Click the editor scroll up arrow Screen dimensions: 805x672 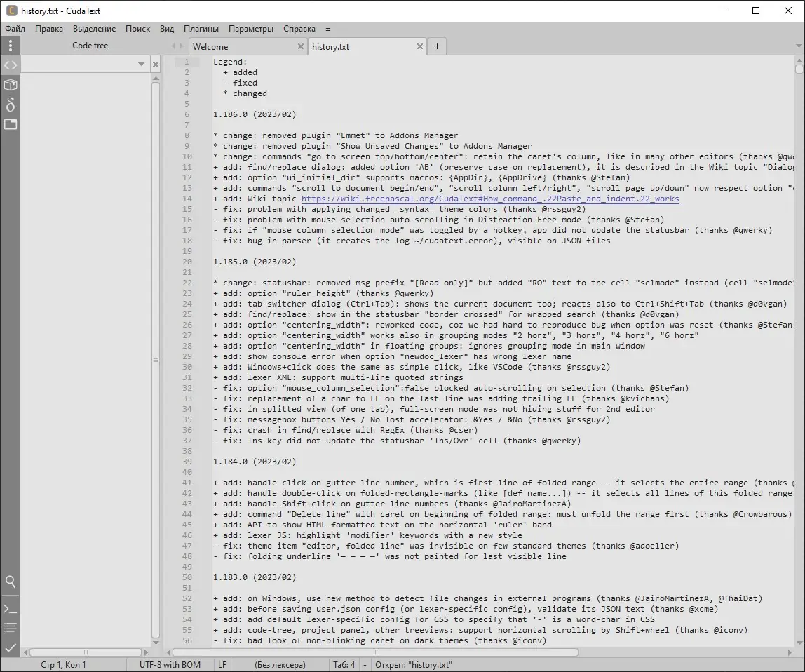click(x=799, y=59)
